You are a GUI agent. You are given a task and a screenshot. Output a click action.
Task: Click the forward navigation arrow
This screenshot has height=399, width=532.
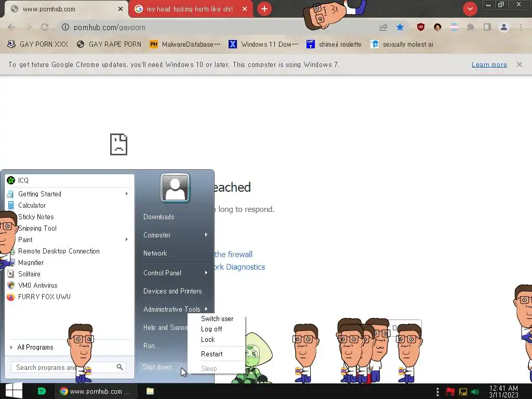click(x=28, y=27)
